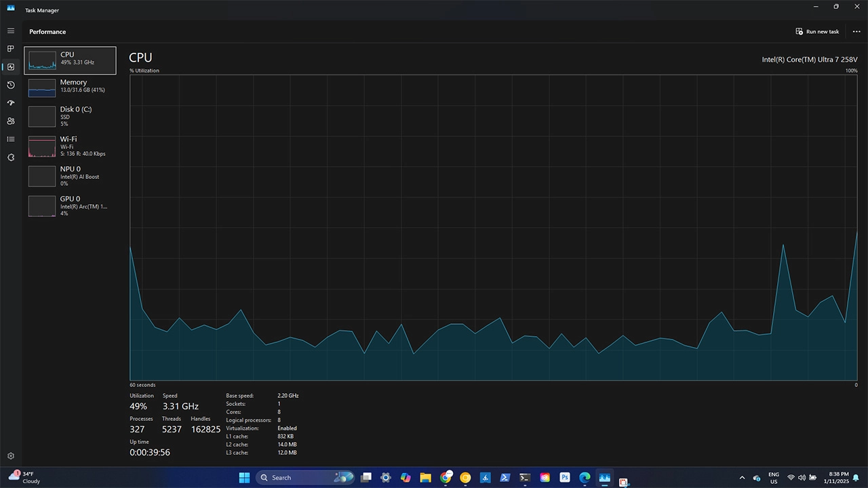Open PowerShell from the taskbar
This screenshot has width=868, height=488.
505,478
